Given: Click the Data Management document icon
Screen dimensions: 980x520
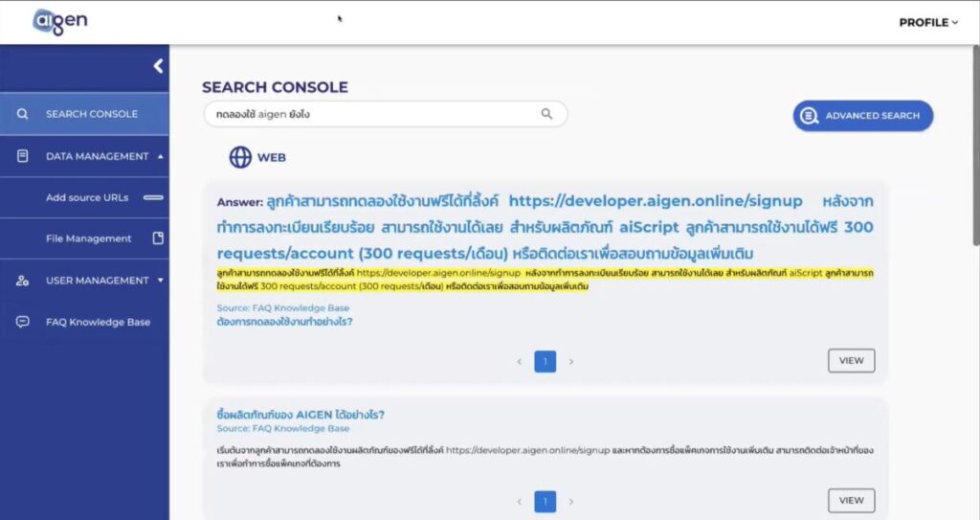Looking at the screenshot, I should (23, 156).
